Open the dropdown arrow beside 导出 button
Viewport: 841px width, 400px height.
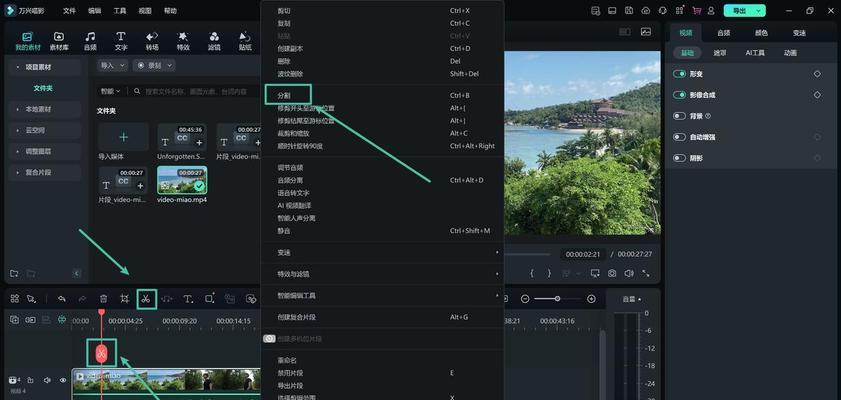(x=758, y=11)
